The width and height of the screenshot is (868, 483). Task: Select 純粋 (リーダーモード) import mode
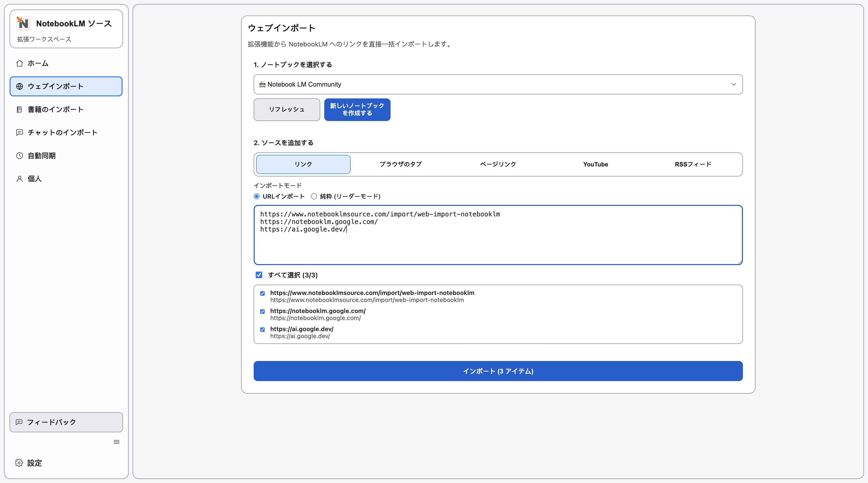click(x=314, y=196)
